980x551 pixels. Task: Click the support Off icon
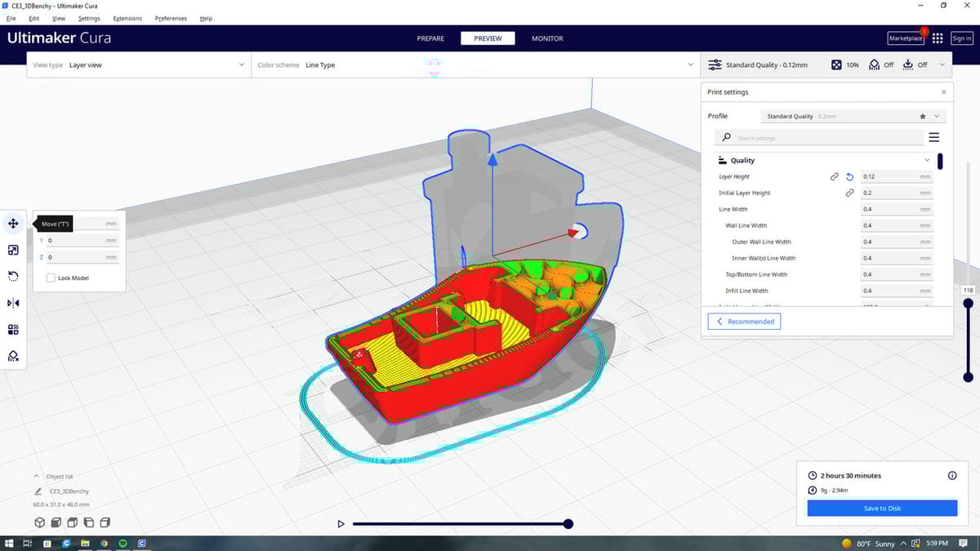pos(875,64)
